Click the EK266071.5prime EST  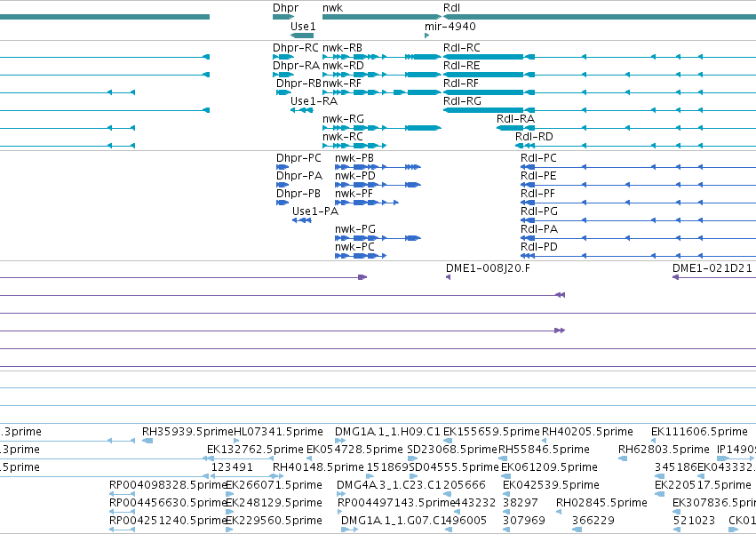point(229,494)
